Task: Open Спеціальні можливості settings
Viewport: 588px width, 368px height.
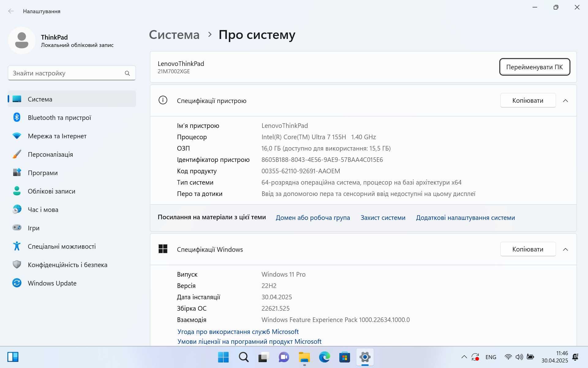Action: [72, 246]
